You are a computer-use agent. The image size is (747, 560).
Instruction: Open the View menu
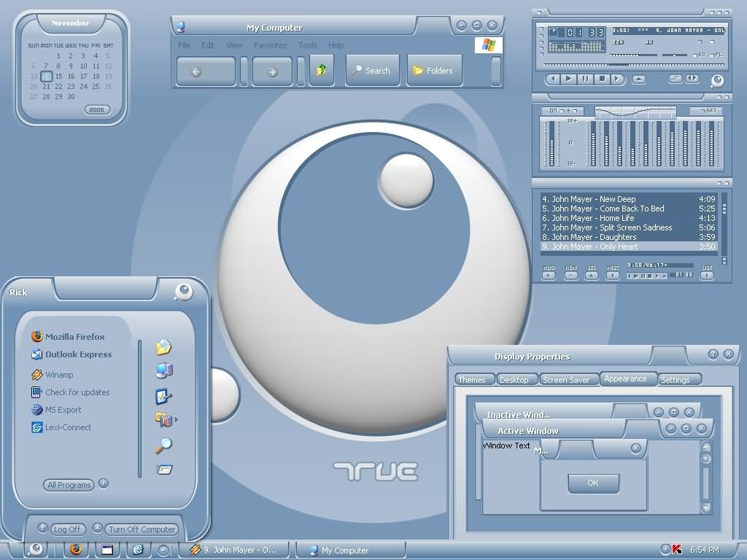tap(234, 45)
